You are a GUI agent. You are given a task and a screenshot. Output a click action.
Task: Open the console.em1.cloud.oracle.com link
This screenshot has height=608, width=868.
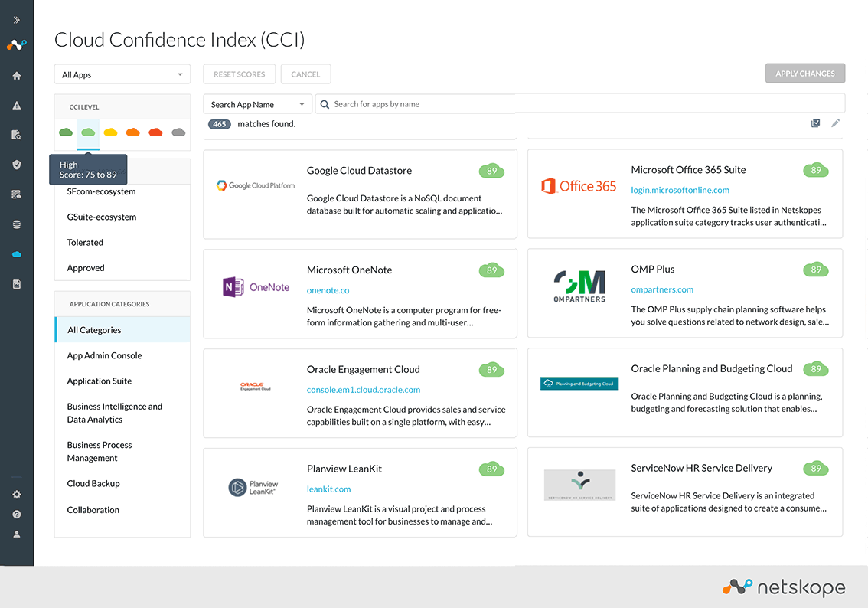point(363,390)
